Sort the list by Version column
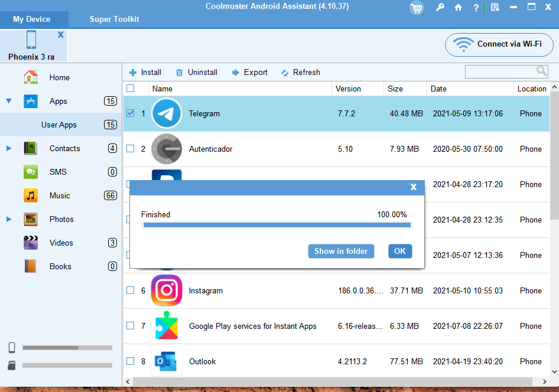Viewport: 559px width, 392px height. (x=357, y=89)
